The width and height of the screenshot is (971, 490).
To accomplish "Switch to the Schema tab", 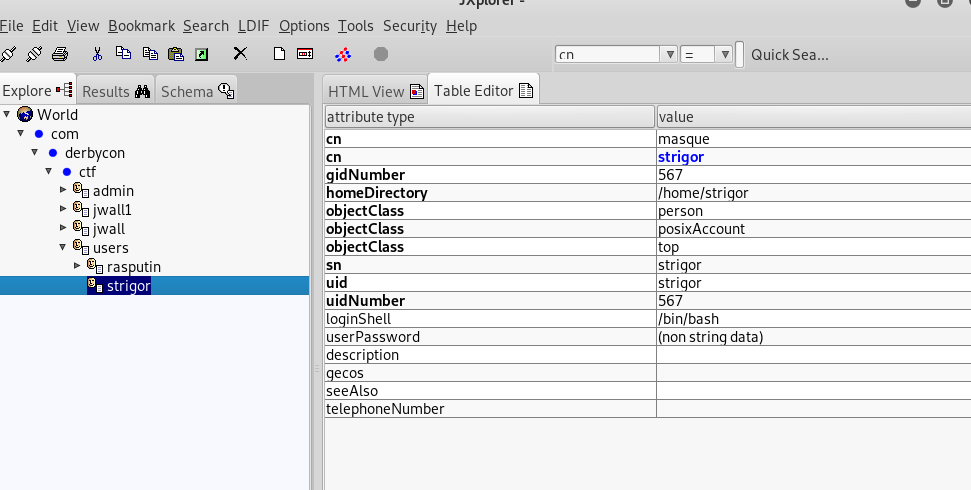I will point(196,91).
